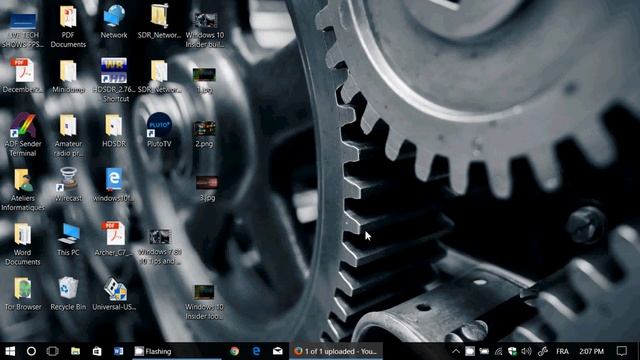Open the Word Documents folder
The width and height of the screenshot is (640, 360).
(x=22, y=244)
